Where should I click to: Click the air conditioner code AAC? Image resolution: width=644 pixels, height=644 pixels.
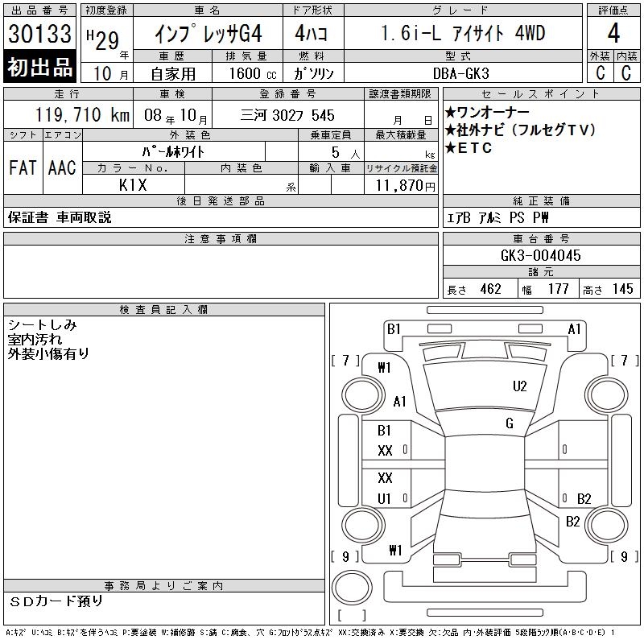62,167
